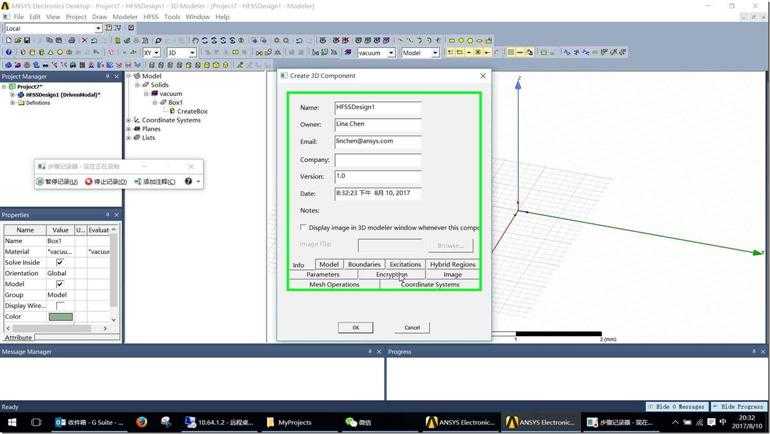The width and height of the screenshot is (770, 434).
Task: Open the File menu
Action: coord(19,17)
